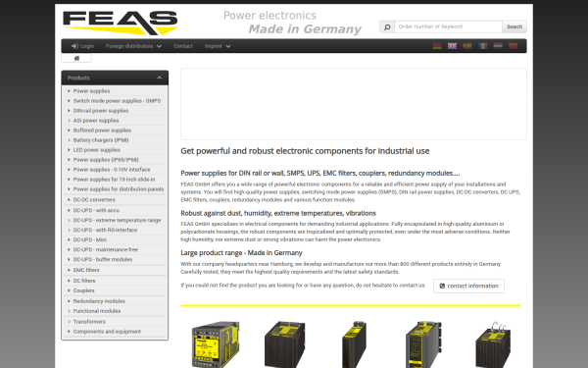This screenshot has width=588, height=368.
Task: Open the Foreign distributors dropdown
Action: point(133,46)
